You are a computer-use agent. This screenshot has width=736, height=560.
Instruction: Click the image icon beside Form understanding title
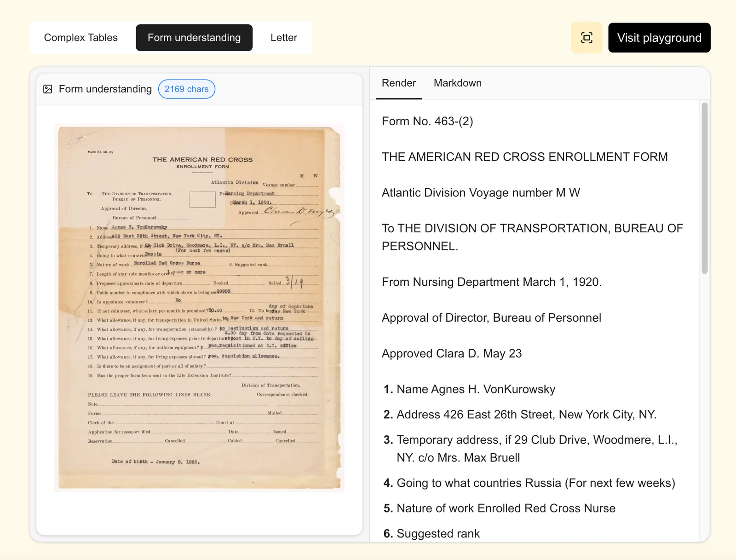pos(48,89)
